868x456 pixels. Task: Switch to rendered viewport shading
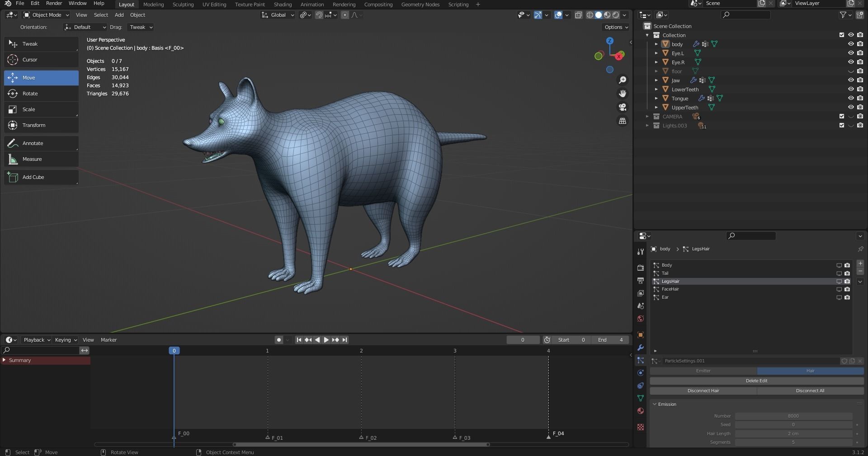(616, 15)
